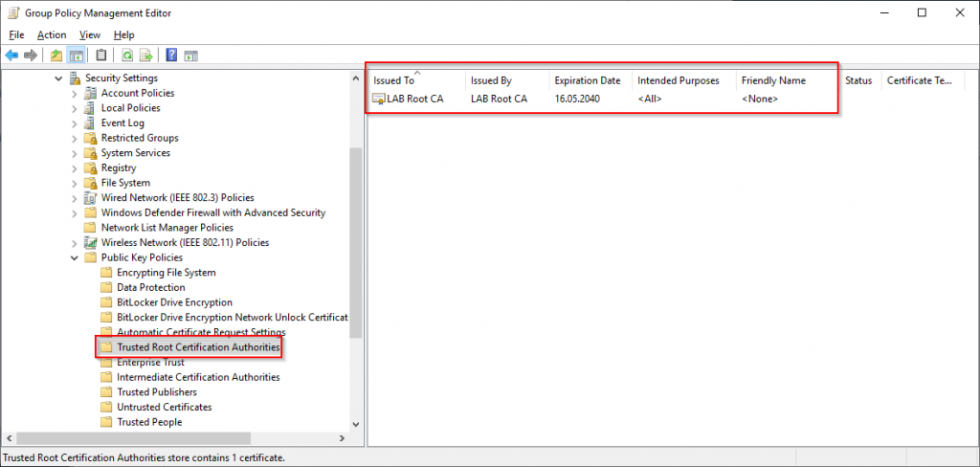Click the Security Settings tree node icon
980x467 pixels.
[x=76, y=78]
